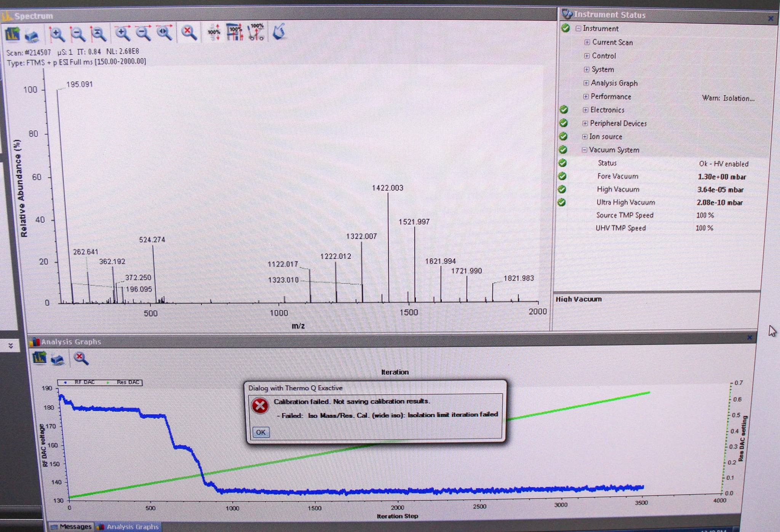
Task: Click green check beside Peripheral Devices
Action: 564,123
